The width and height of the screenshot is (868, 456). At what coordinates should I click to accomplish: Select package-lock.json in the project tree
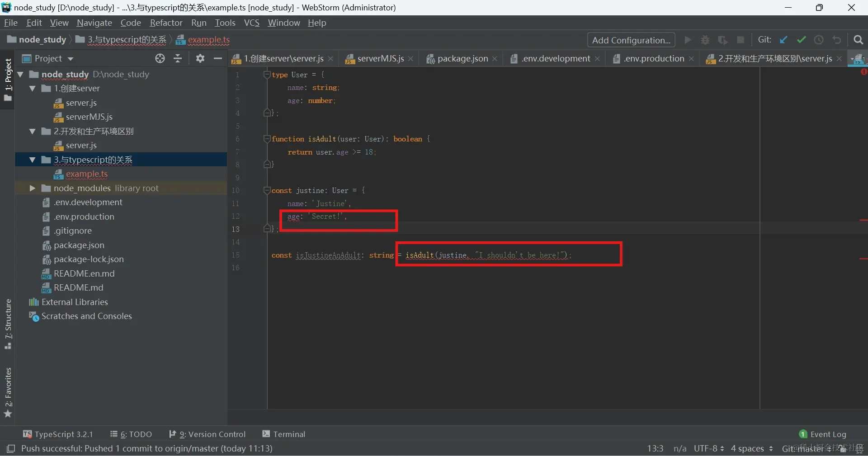(89, 259)
